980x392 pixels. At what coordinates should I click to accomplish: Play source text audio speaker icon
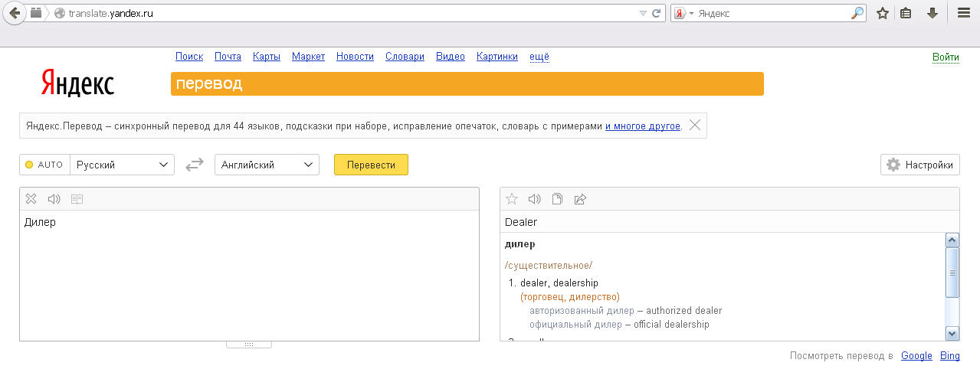pyautogui.click(x=54, y=199)
